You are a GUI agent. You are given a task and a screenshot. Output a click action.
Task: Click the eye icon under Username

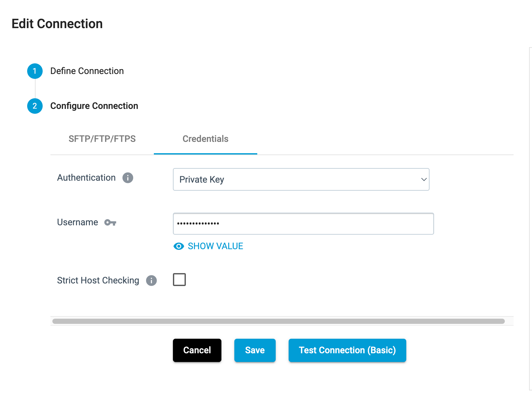click(179, 246)
